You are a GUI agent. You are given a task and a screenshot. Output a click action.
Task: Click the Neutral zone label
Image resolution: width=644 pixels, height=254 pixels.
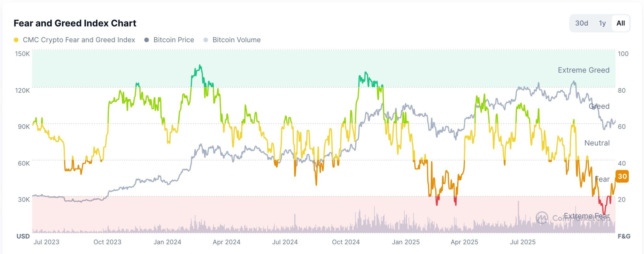pos(597,143)
